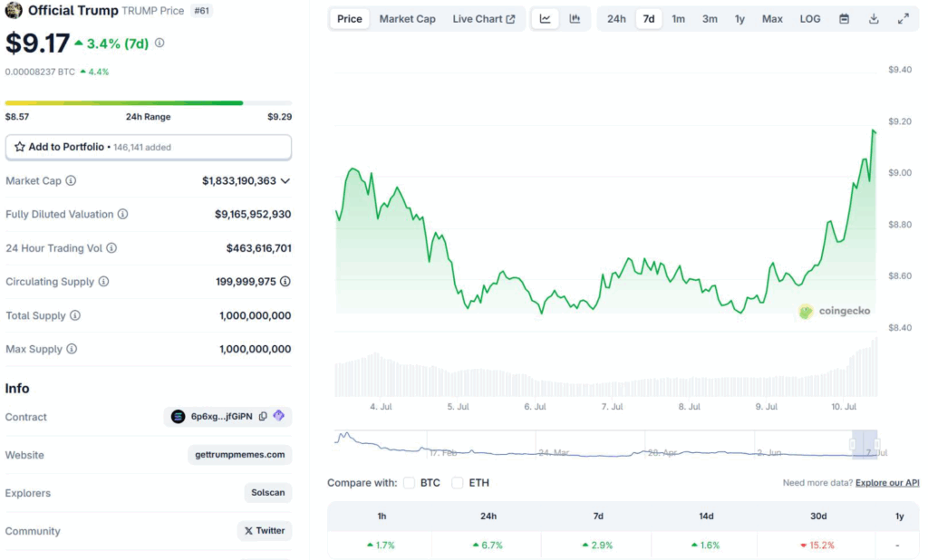The width and height of the screenshot is (928, 560).
Task: Open gettrumpmemes.com website link
Action: [239, 455]
